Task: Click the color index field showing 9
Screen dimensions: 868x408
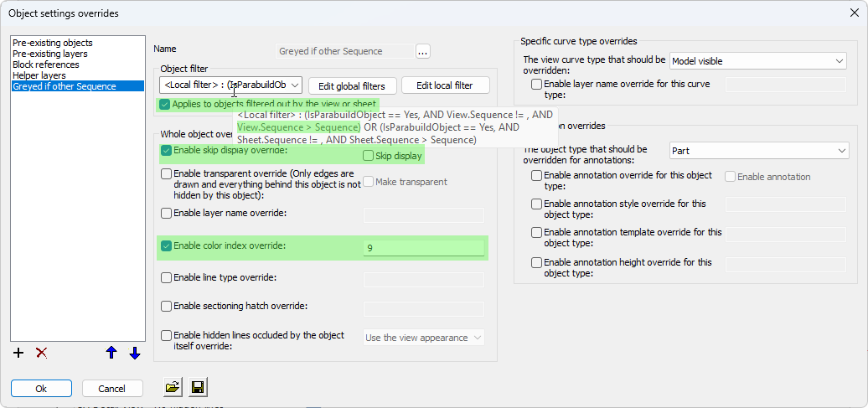Action: tap(423, 248)
